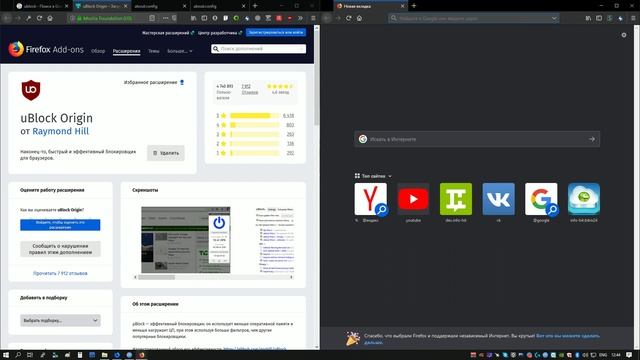Click red square extension icon in left toolbar
The height and width of the screenshot is (360, 640).
(279, 18)
